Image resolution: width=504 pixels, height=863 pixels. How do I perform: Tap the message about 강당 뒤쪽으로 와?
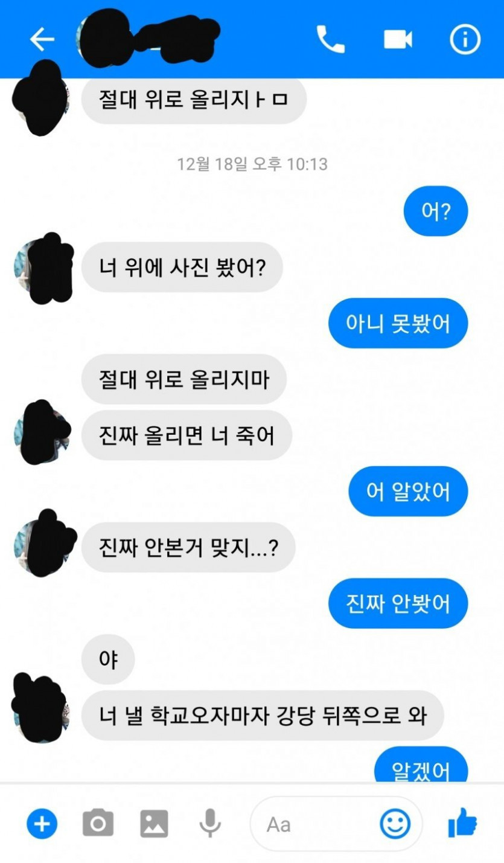point(263,716)
